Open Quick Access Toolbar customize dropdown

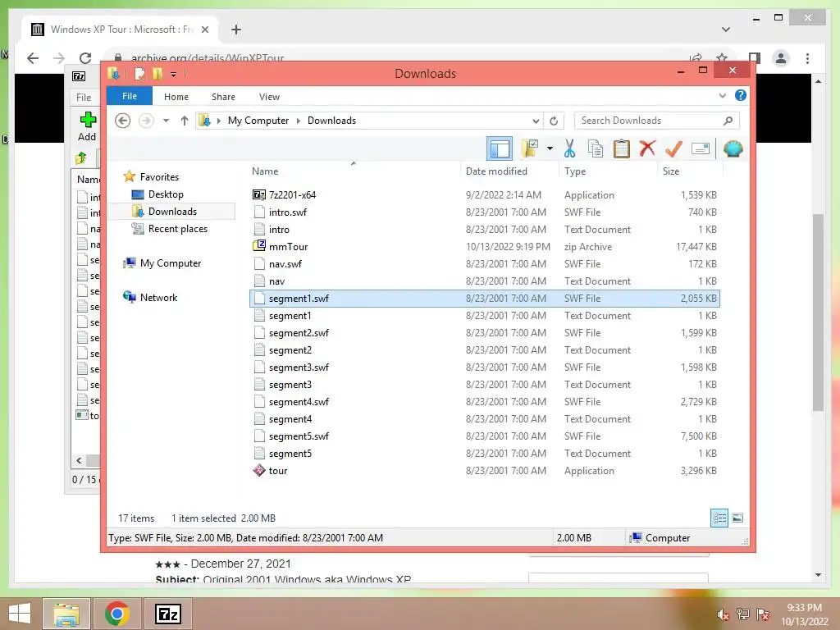coord(174,74)
